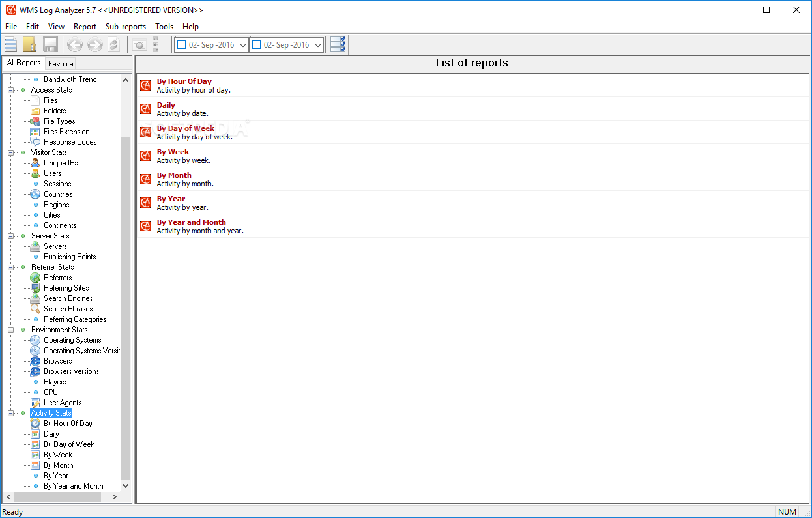This screenshot has width=812, height=518.
Task: Collapse the Server Stats tree node
Action: pos(10,236)
